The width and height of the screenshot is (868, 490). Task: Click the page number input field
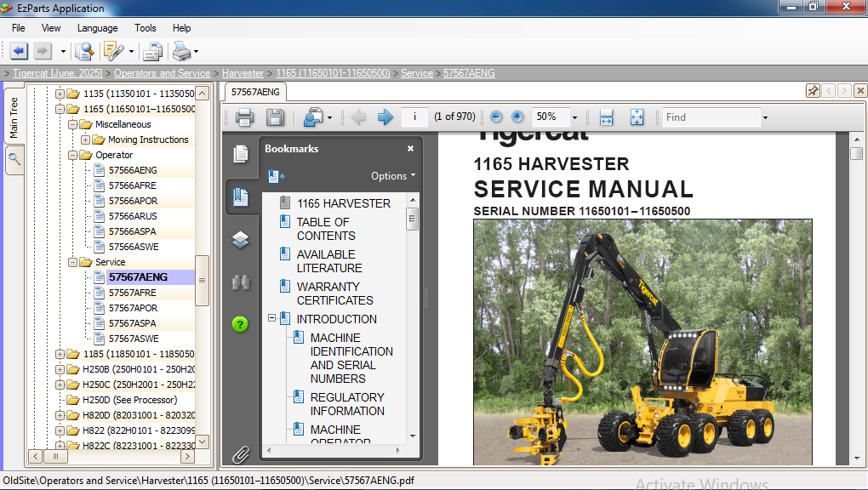414,117
